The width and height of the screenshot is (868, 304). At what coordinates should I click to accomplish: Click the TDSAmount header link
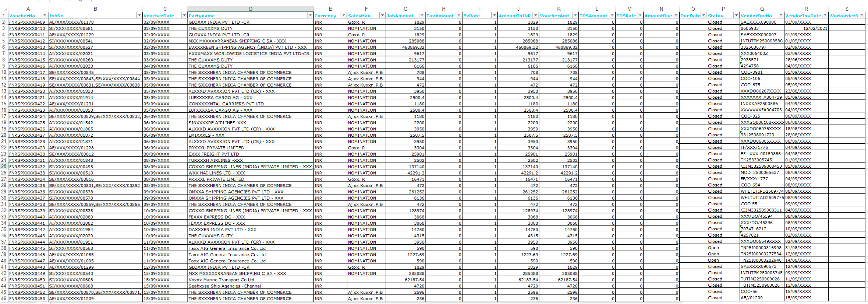tap(593, 16)
